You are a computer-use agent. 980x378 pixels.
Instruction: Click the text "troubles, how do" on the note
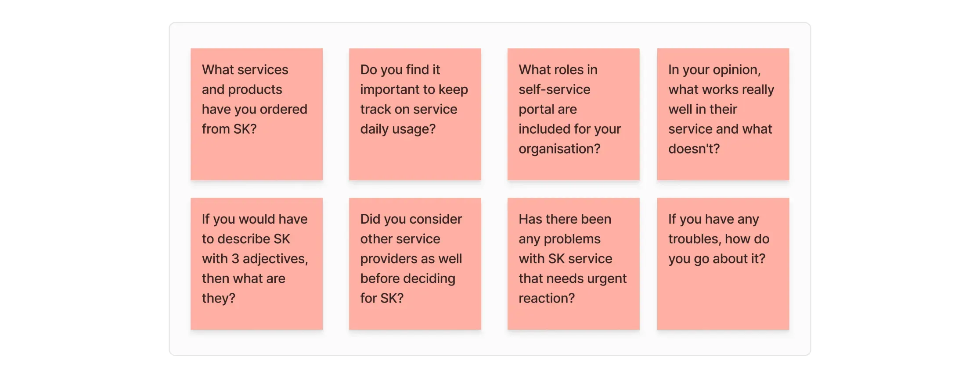coord(719,239)
